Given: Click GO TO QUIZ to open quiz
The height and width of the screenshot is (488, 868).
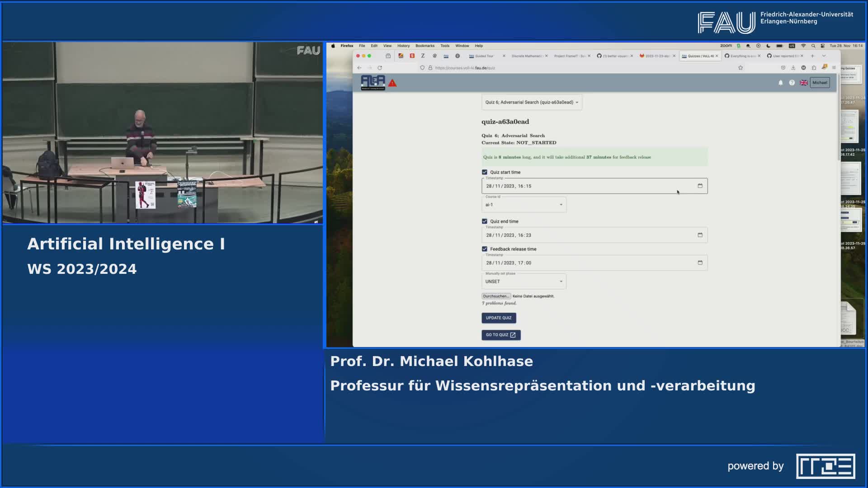Looking at the screenshot, I should tap(500, 335).
